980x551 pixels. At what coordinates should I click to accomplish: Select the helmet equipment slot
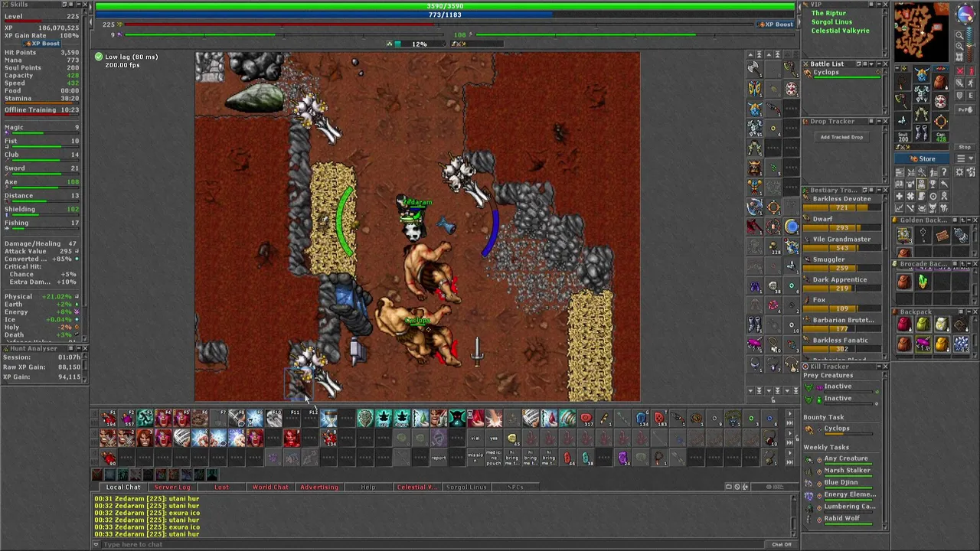pos(922,74)
